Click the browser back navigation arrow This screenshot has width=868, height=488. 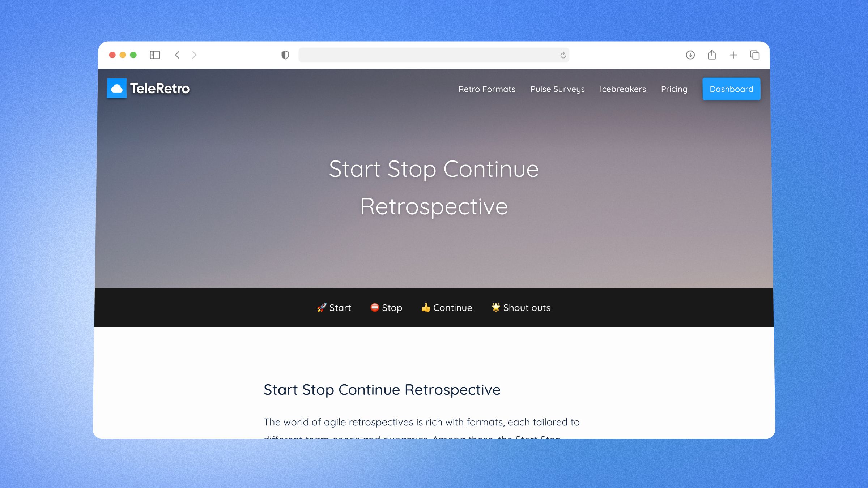[178, 55]
